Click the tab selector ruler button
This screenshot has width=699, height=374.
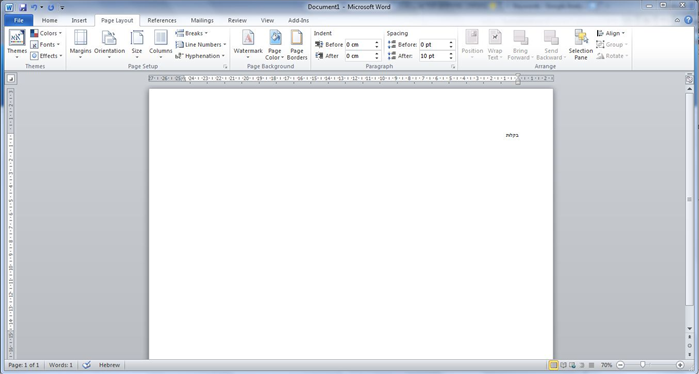tap(11, 79)
